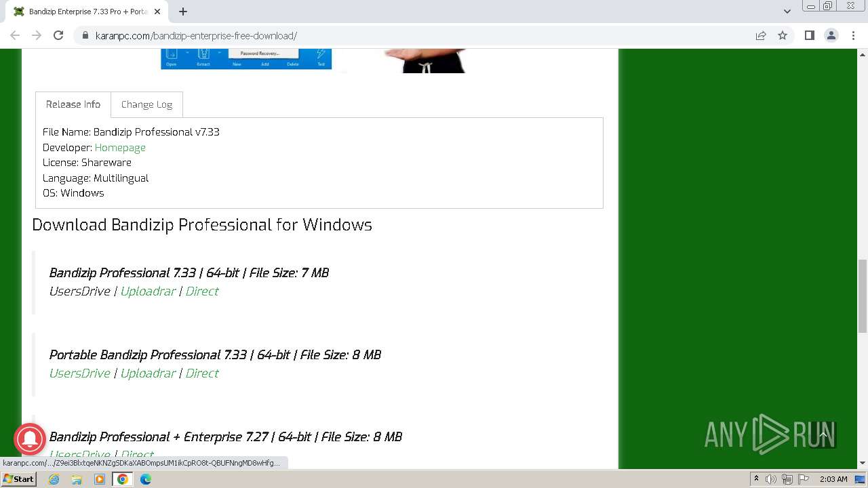The height and width of the screenshot is (488, 868).
Task: Open File Explorer from the taskbar
Action: coord(77,479)
